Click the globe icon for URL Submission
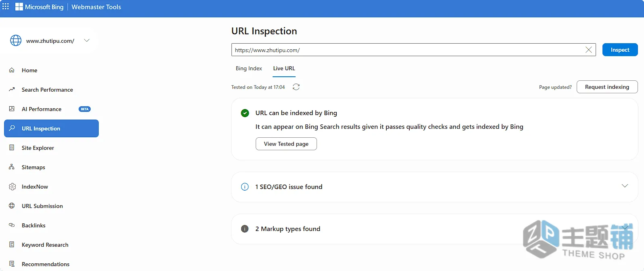 [x=12, y=206]
